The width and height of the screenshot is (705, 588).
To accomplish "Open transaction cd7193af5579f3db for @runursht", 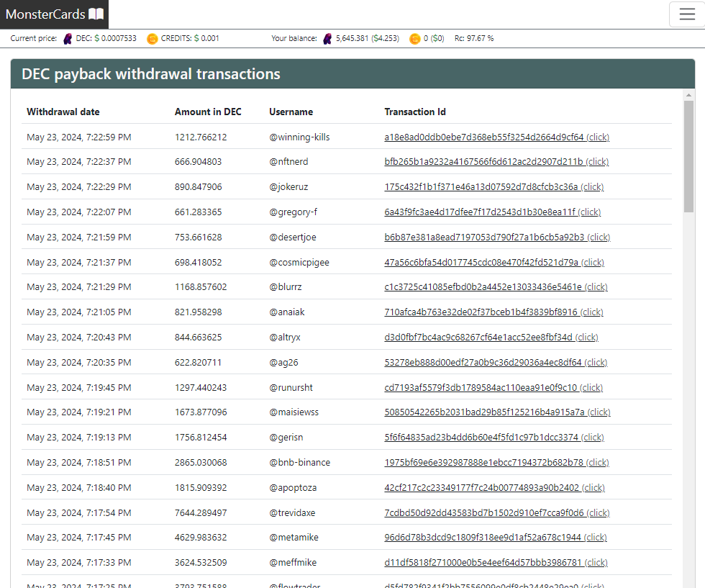I will point(493,388).
